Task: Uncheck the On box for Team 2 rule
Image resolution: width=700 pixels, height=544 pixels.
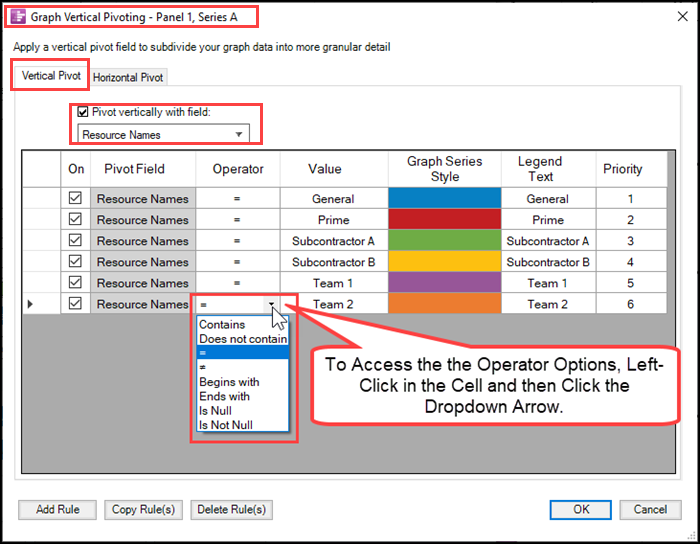Action: (75, 303)
